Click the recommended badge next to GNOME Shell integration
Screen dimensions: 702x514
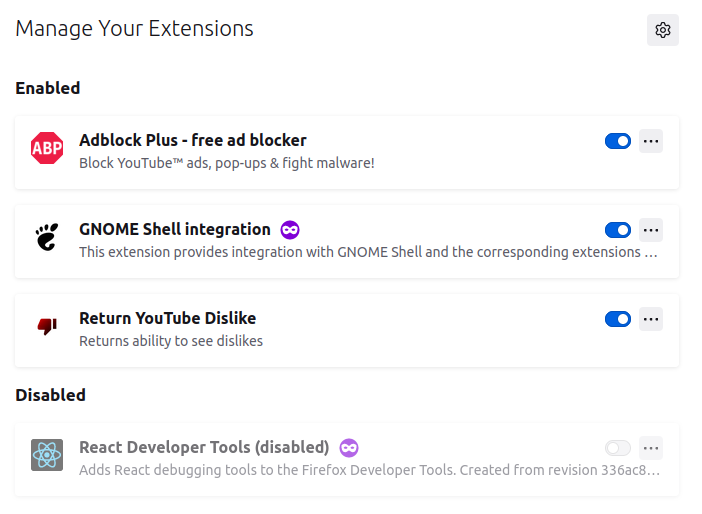coord(290,230)
